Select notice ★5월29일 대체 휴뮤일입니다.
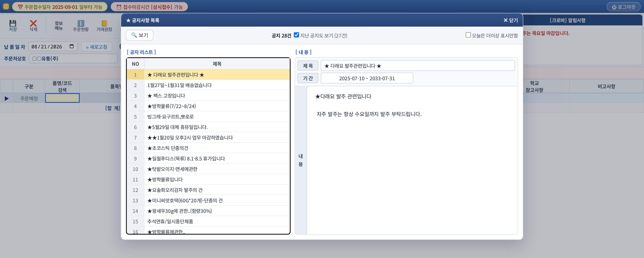 (208, 127)
